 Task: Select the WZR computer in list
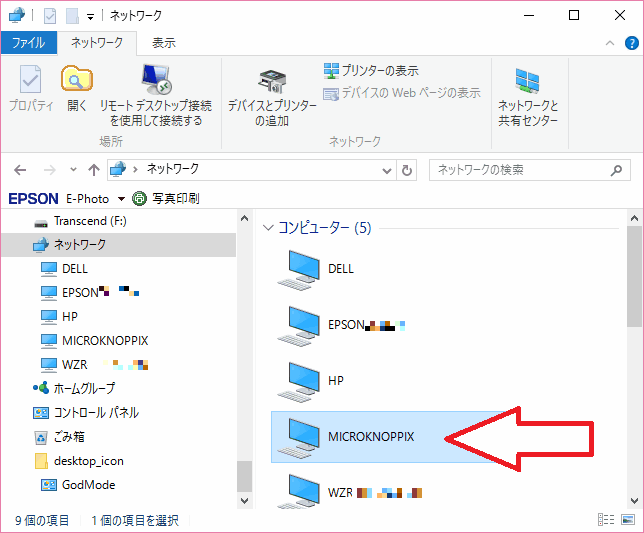[349, 492]
